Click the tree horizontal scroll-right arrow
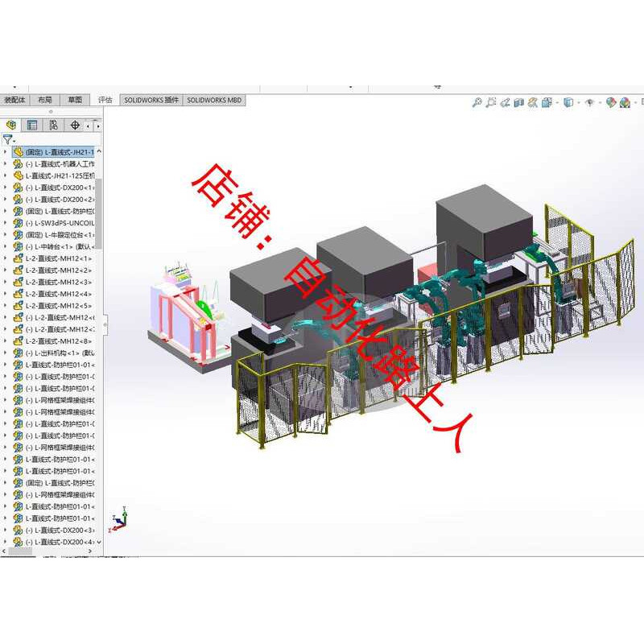The image size is (644, 644). pyautogui.click(x=90, y=551)
